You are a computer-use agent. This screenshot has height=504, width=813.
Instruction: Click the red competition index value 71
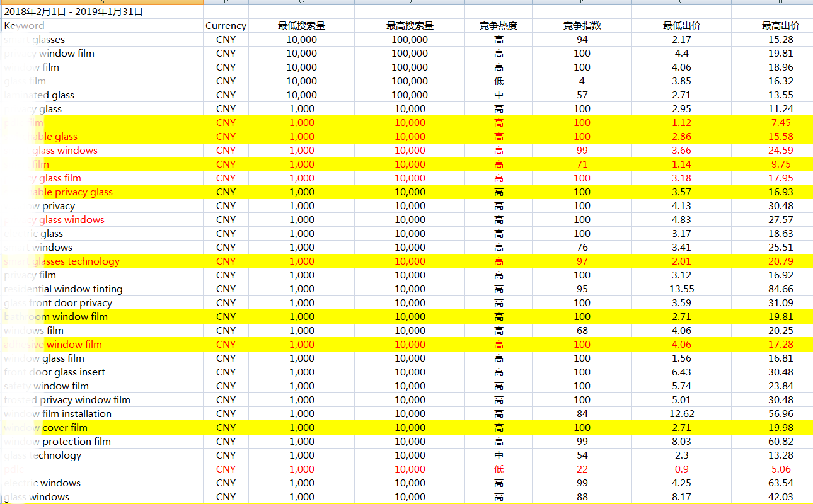[x=582, y=164]
